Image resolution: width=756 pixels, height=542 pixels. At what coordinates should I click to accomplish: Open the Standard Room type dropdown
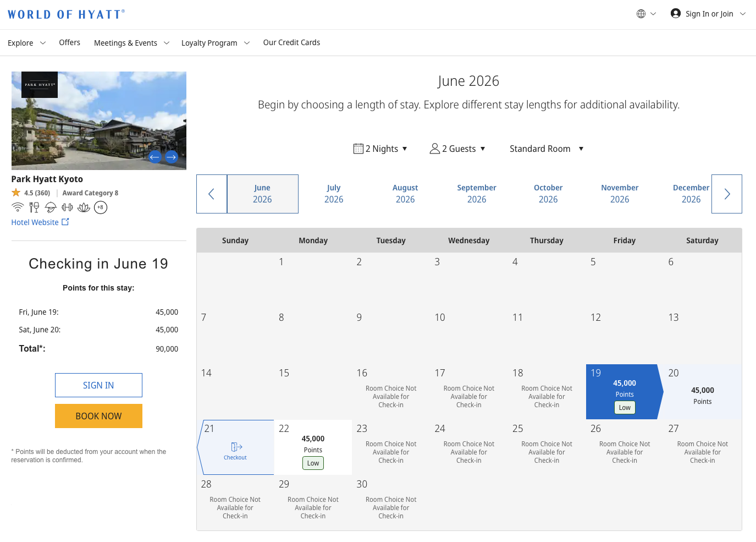[x=547, y=149]
